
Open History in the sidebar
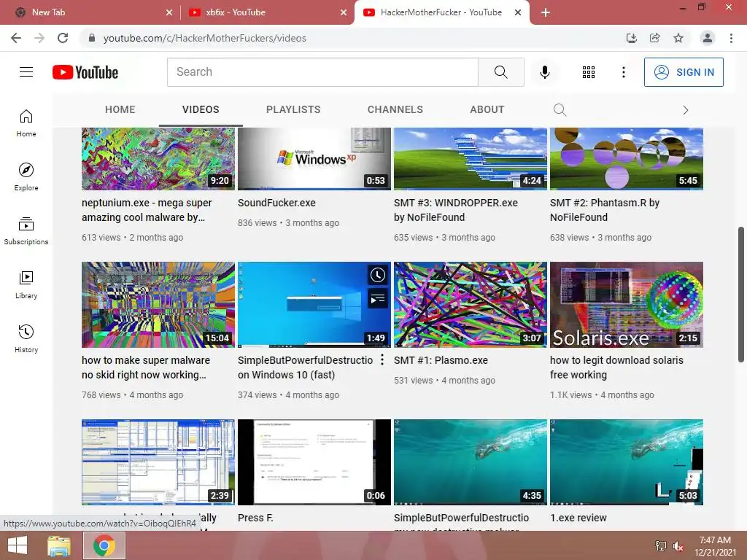[26, 338]
